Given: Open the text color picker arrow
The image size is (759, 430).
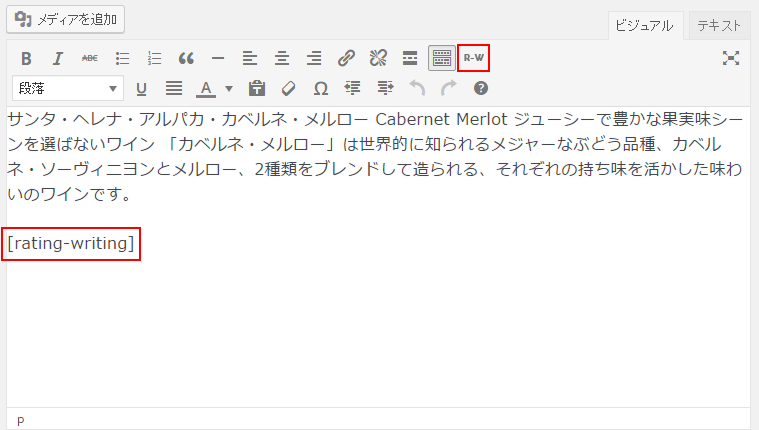Looking at the screenshot, I should pyautogui.click(x=229, y=89).
